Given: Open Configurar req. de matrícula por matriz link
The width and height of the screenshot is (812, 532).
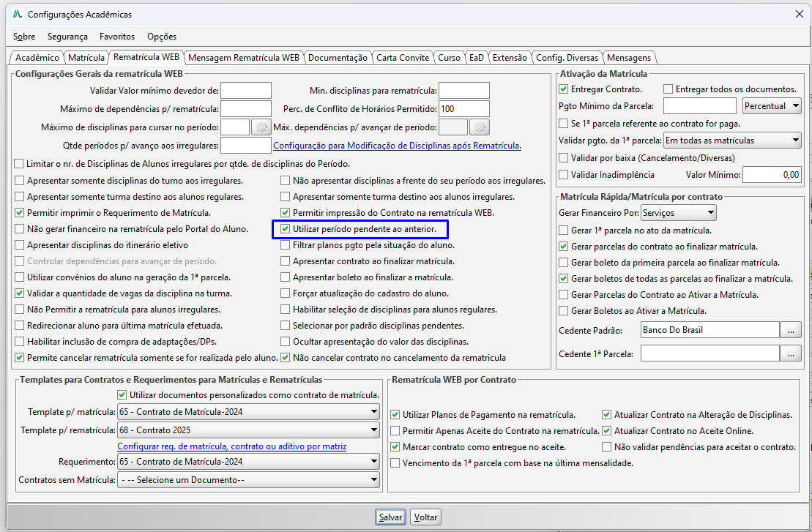Looking at the screenshot, I should coord(232,446).
